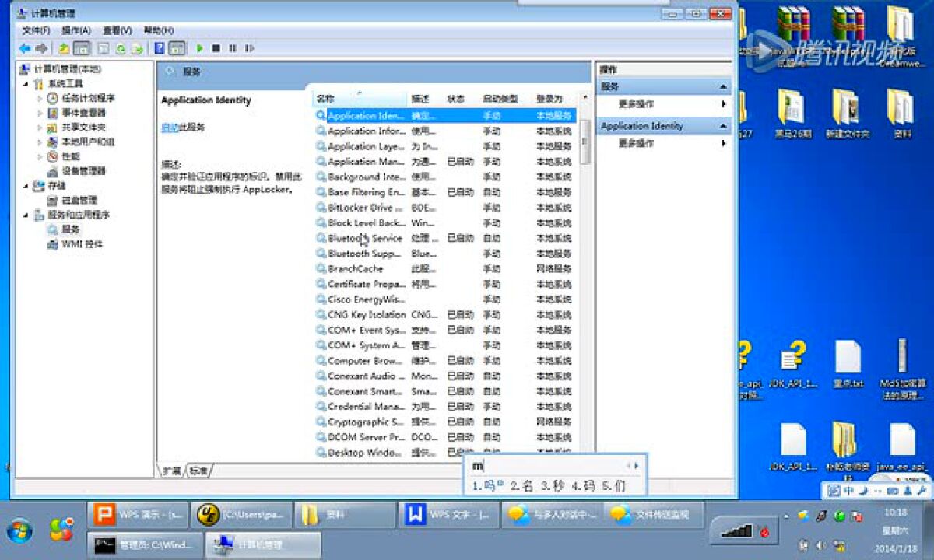Click the 启动 service link

coord(169,128)
